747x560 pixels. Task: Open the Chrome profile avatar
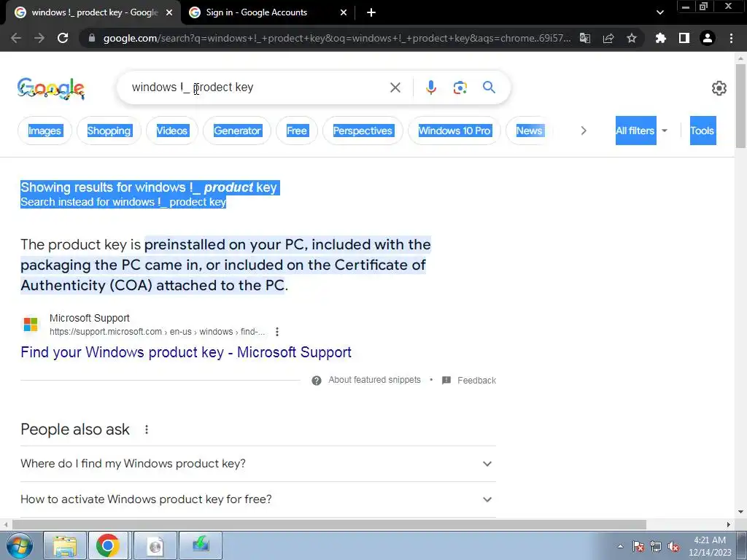click(708, 38)
